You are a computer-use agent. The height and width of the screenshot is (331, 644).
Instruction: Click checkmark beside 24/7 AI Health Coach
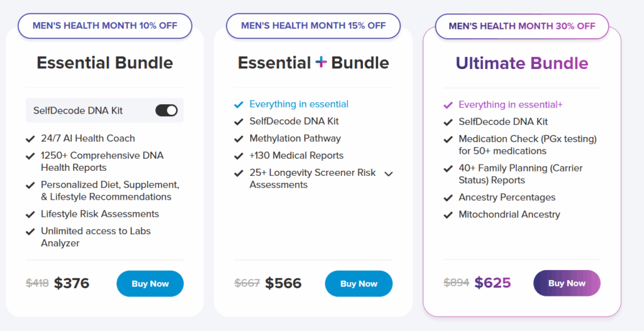30,139
